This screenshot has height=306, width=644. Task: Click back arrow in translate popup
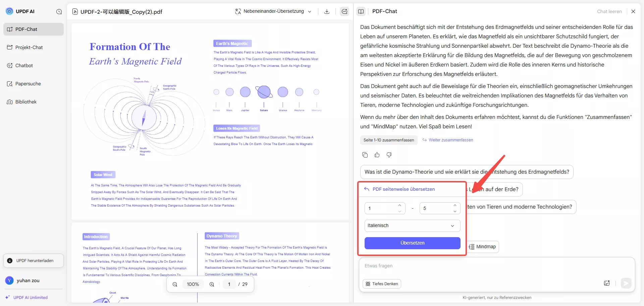coord(367,189)
